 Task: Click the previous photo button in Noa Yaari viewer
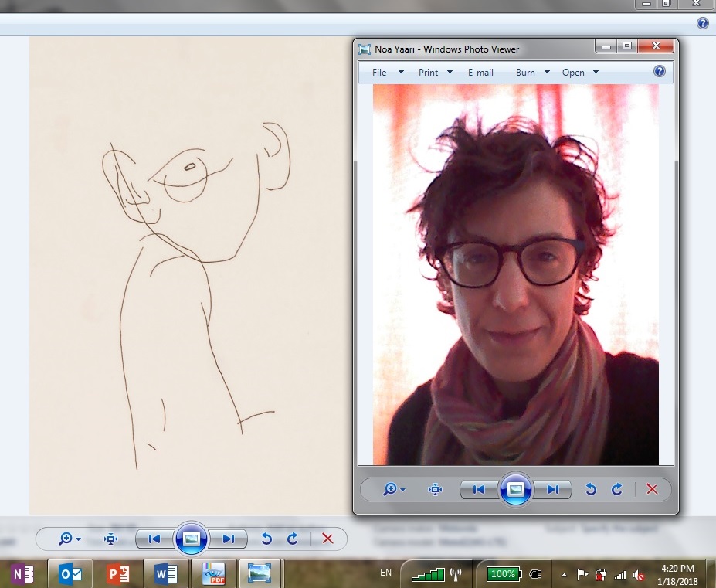pyautogui.click(x=479, y=489)
